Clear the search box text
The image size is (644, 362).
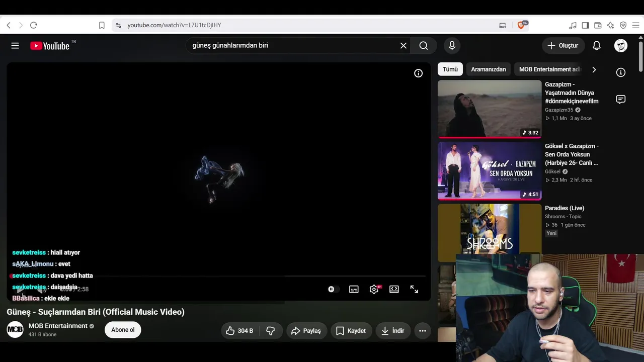(404, 46)
